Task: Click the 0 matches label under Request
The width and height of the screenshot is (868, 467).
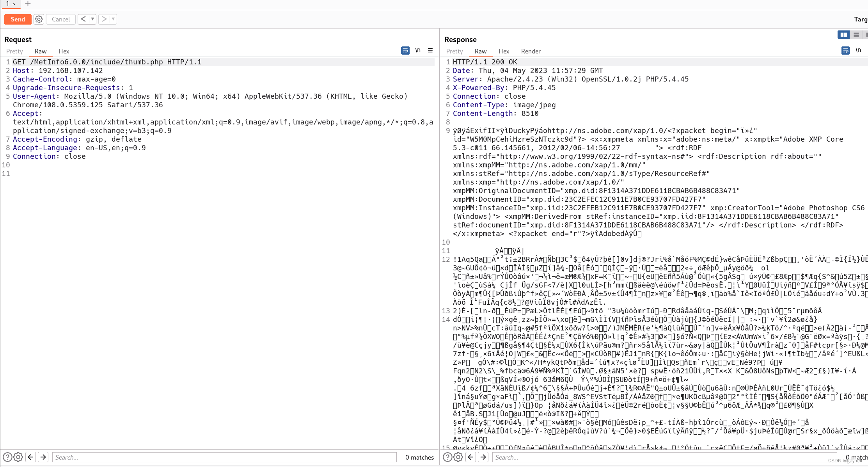Action: point(419,457)
